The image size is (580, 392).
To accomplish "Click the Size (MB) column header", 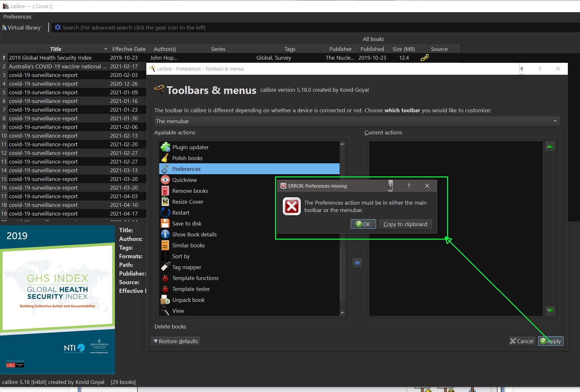I will pyautogui.click(x=403, y=49).
